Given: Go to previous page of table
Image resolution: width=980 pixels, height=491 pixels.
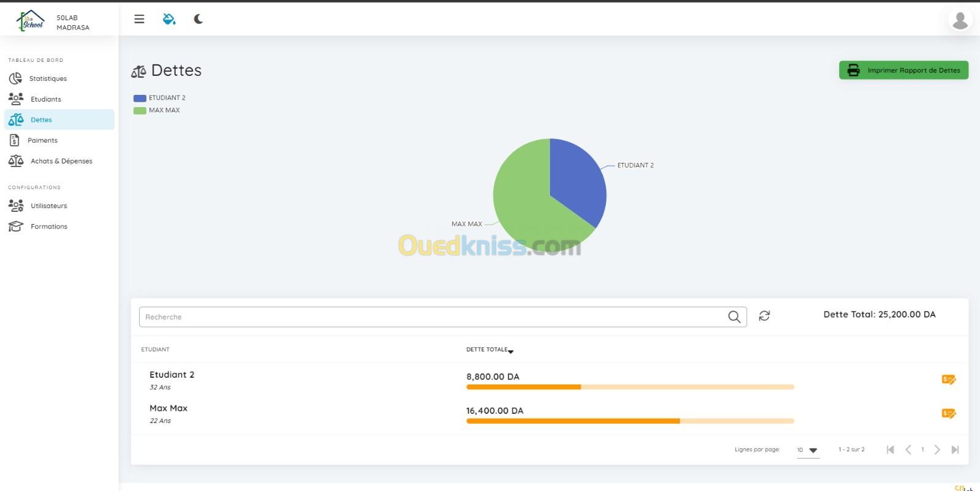Looking at the screenshot, I should click(x=908, y=450).
